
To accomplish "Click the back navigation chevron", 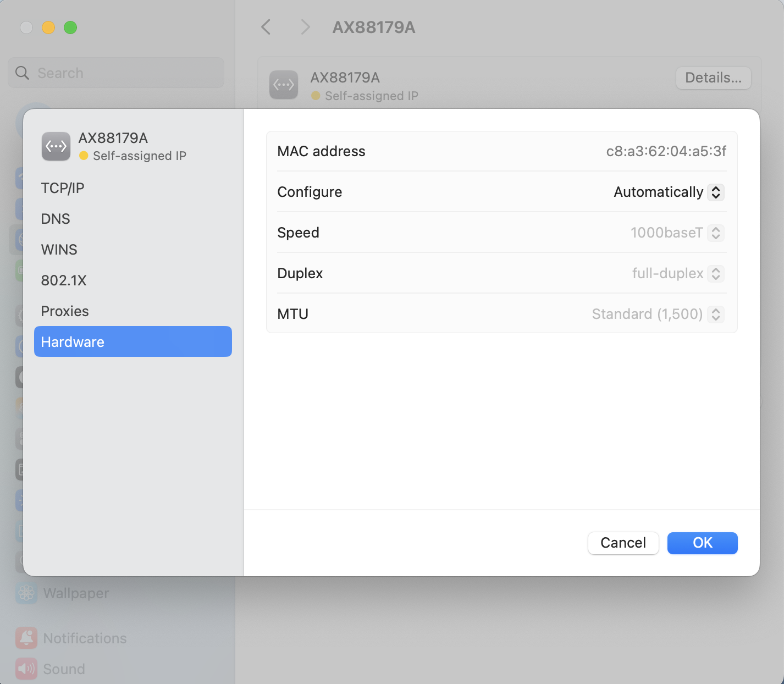I will pos(266,27).
